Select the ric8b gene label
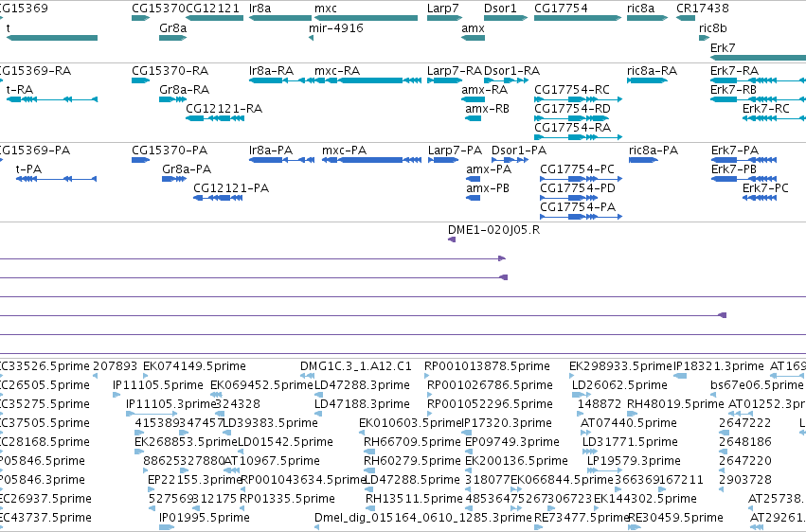806x532 pixels. [712, 28]
